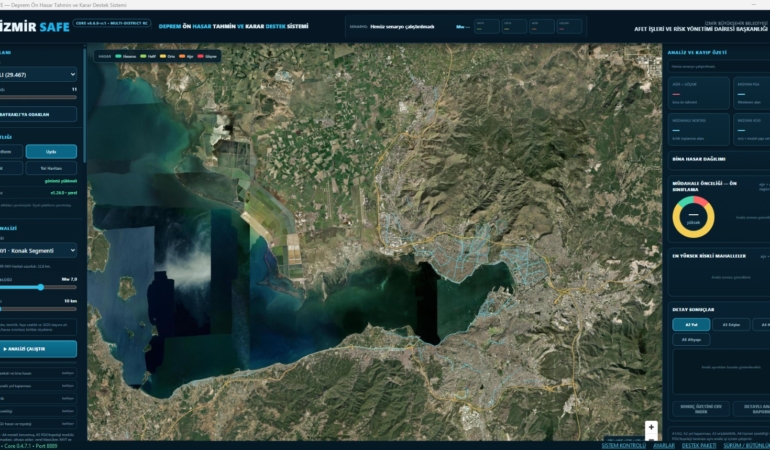Click the Orta legend swatch

pyautogui.click(x=163, y=56)
